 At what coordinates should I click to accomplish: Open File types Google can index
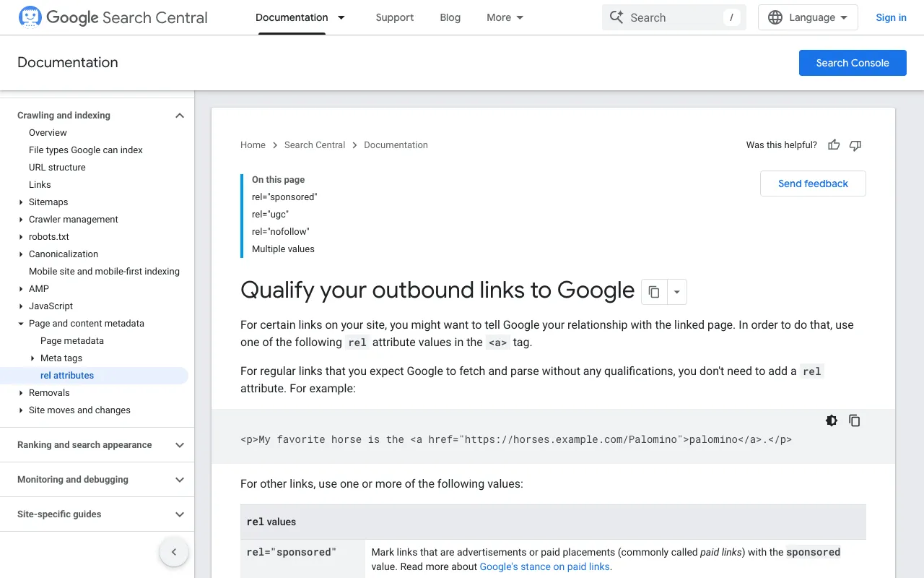(x=86, y=150)
